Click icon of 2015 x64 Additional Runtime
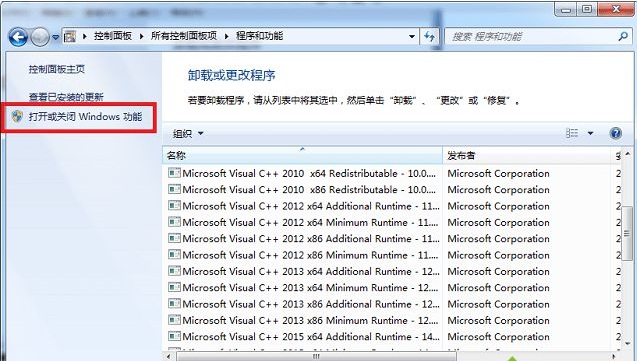The image size is (637, 361). (174, 336)
